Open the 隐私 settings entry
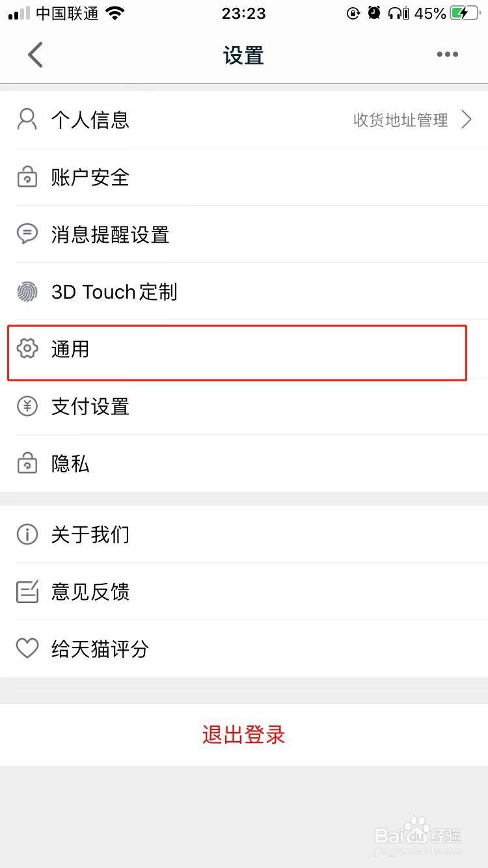 point(244,463)
